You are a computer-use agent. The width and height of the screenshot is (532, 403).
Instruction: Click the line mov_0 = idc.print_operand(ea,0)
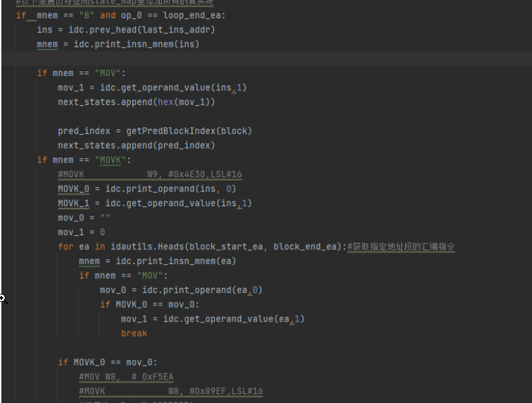pos(181,290)
